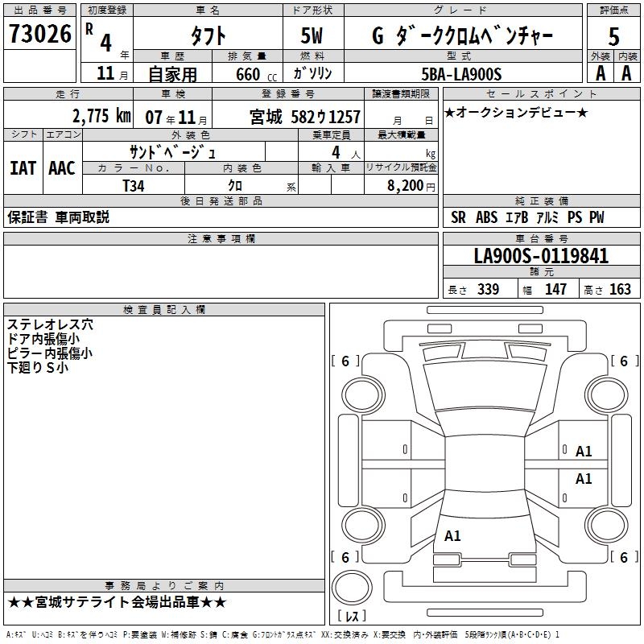Image resolution: width=644 pixels, height=644 pixels.
Task: Select the car name タフト
Action: [208, 36]
